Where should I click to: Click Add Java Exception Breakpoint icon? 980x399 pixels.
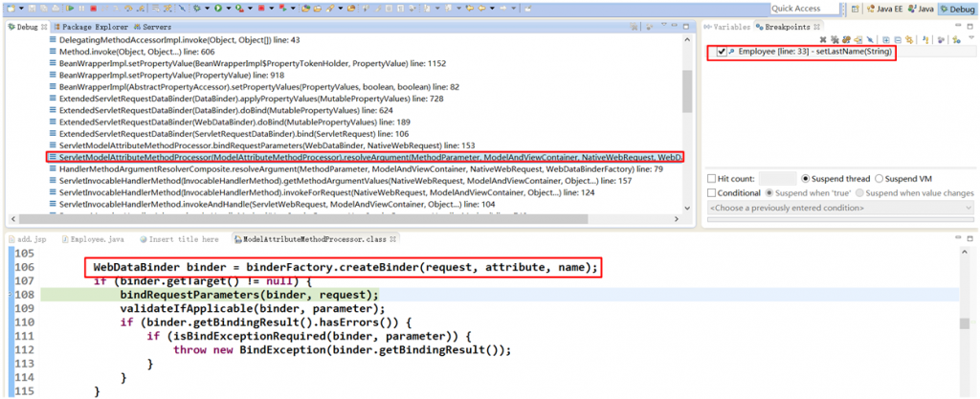[925, 40]
